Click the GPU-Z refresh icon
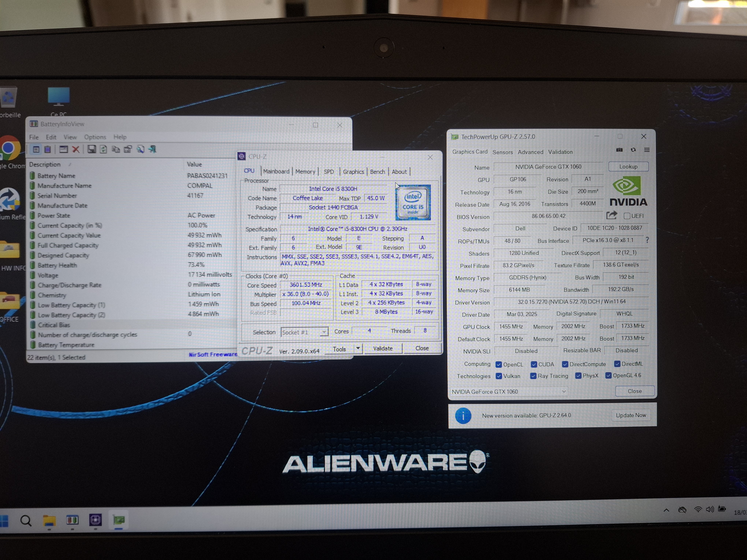 (x=633, y=150)
